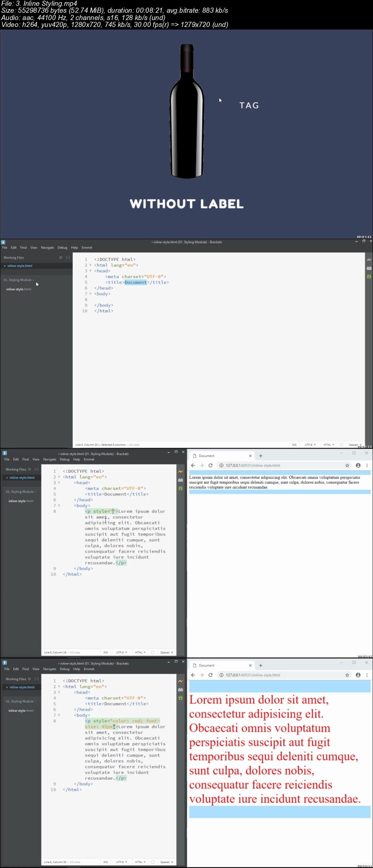Image resolution: width=373 pixels, height=868 pixels.
Task: Click highlighted Document title text in full-width Brackets
Action: pos(136,282)
